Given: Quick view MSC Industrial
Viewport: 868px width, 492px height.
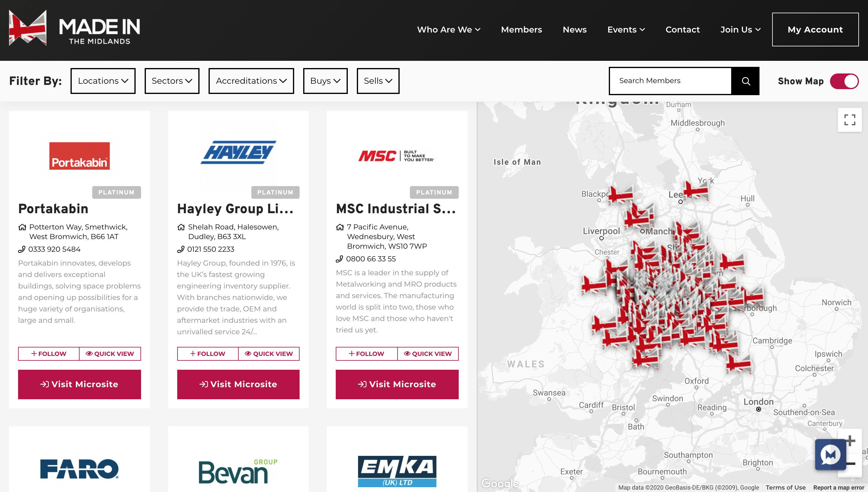Looking at the screenshot, I should (428, 353).
